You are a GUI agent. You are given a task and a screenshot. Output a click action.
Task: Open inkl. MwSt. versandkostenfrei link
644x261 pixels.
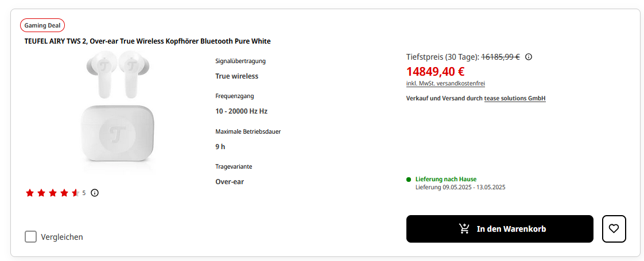pyautogui.click(x=445, y=84)
